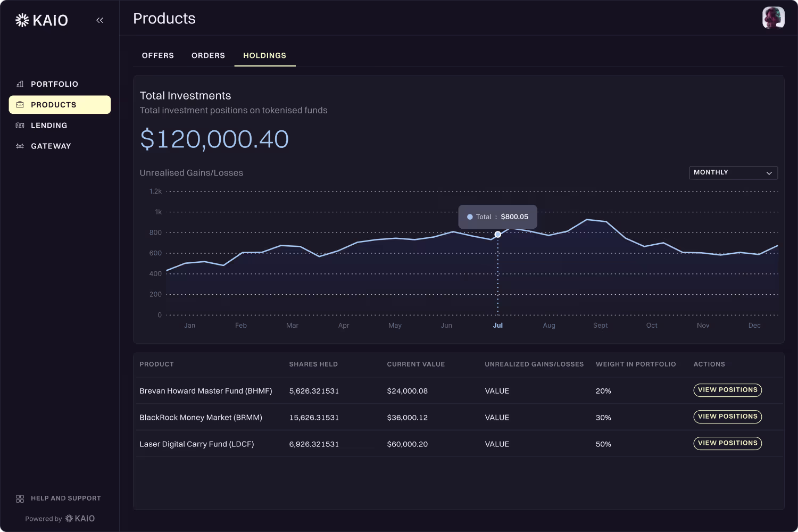Viewport: 798px width, 532px height.
Task: Open the Portfolio section
Action: 60,84
